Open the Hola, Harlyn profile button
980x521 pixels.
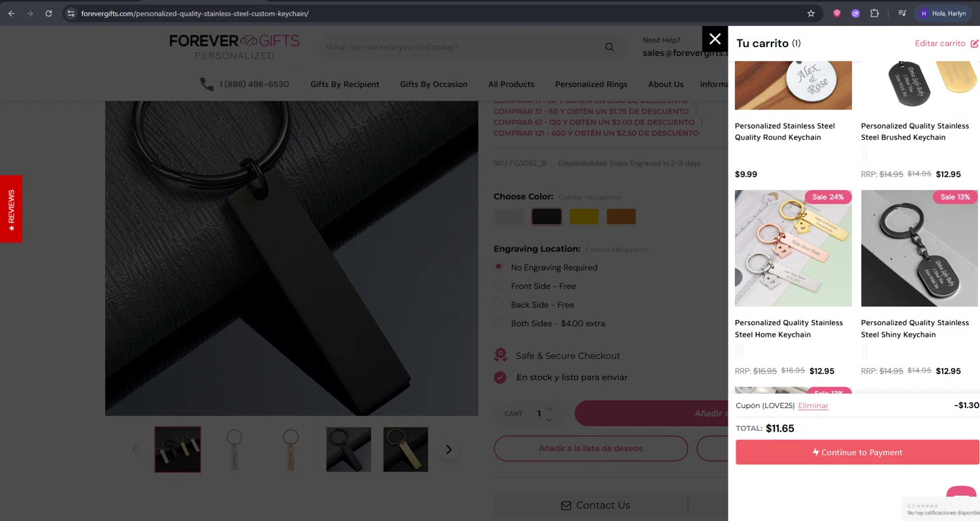[x=943, y=13]
